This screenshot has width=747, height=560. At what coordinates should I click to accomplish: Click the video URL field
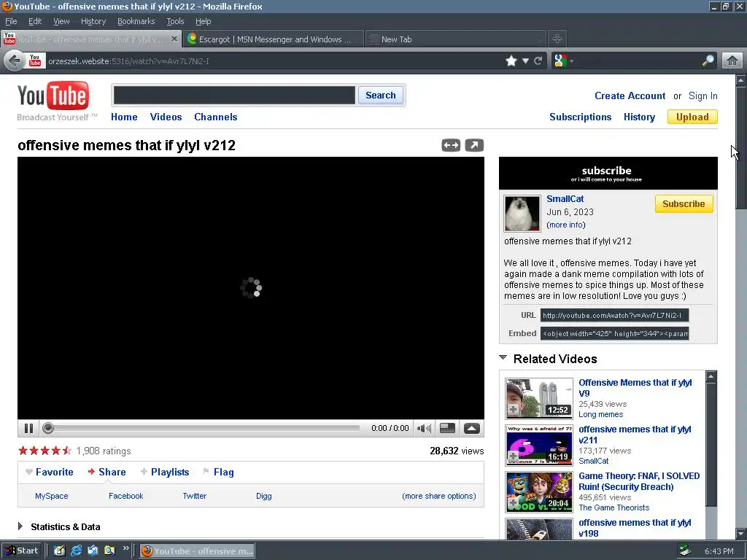click(614, 315)
